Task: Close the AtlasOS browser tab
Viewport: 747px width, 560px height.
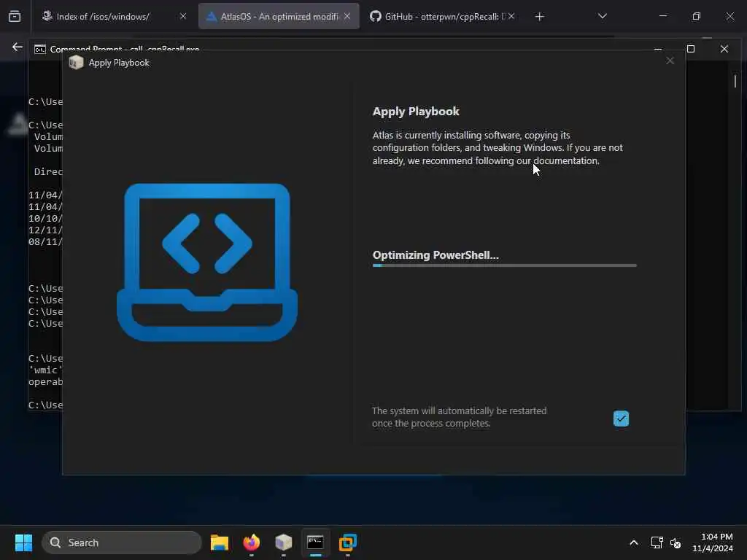Action: coord(347,16)
